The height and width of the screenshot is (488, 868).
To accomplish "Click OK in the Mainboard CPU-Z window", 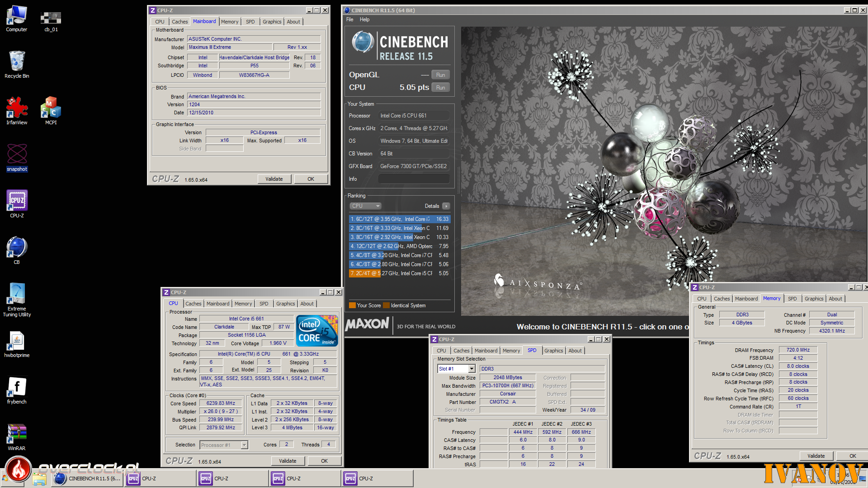I will (311, 179).
